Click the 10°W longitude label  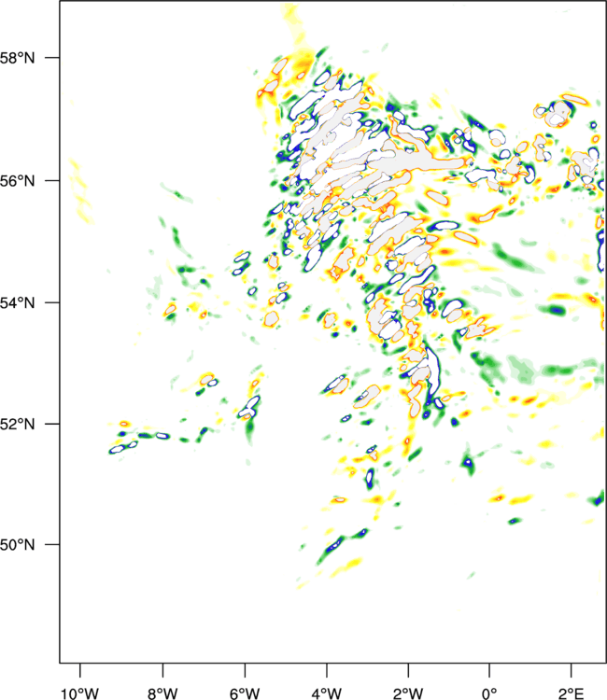pos(80,693)
